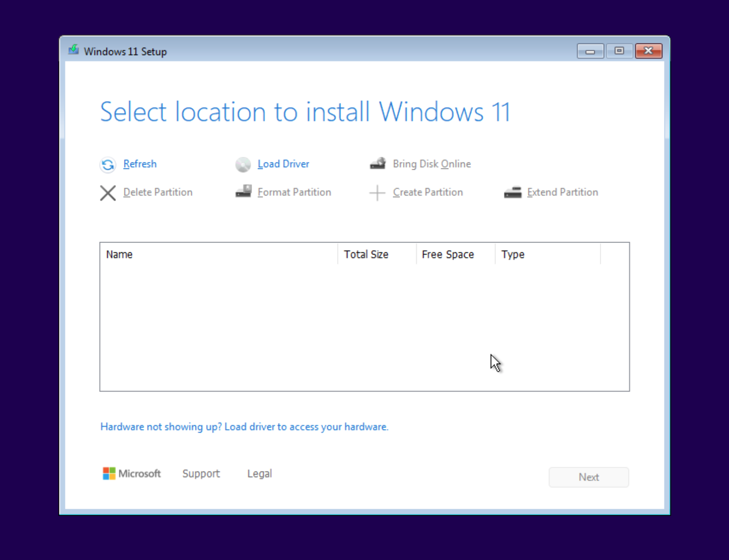Choose the Format Partition text
The height and width of the screenshot is (560, 729).
point(294,192)
